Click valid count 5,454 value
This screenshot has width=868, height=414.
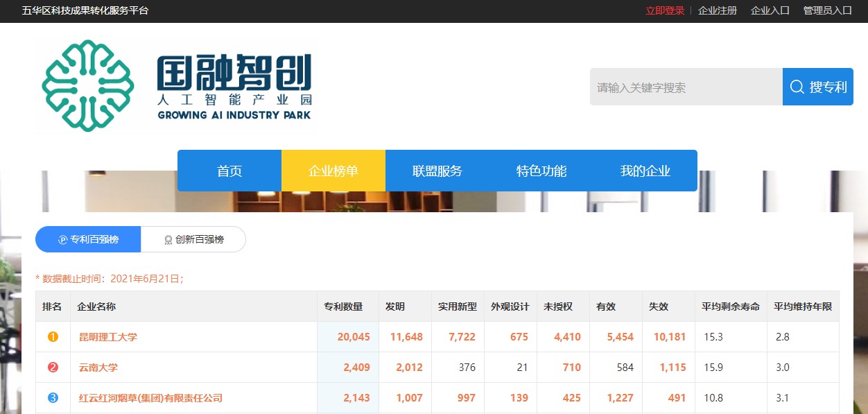click(x=620, y=337)
